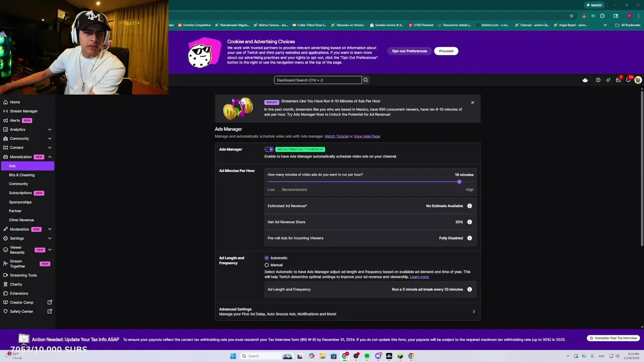The height and width of the screenshot is (362, 644).
Task: Collapse the Monetization sidebar section
Action: tap(49, 157)
